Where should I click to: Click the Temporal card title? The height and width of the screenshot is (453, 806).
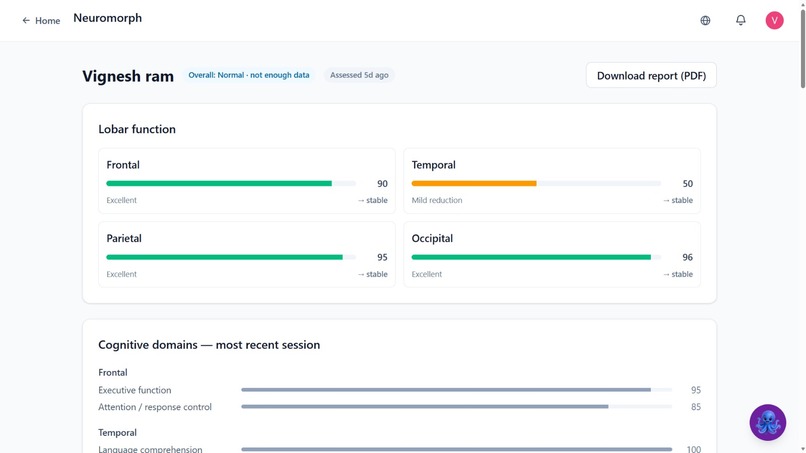(433, 165)
